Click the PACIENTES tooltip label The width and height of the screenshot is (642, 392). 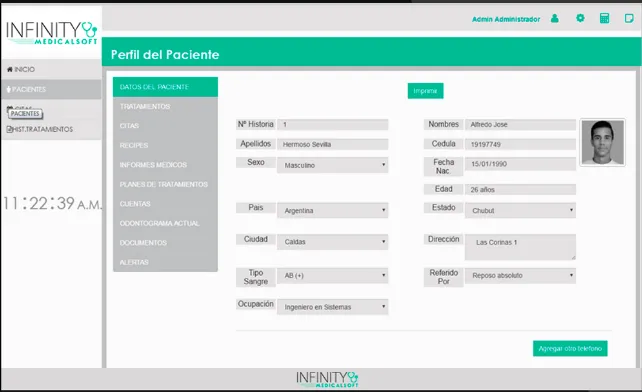click(x=25, y=113)
